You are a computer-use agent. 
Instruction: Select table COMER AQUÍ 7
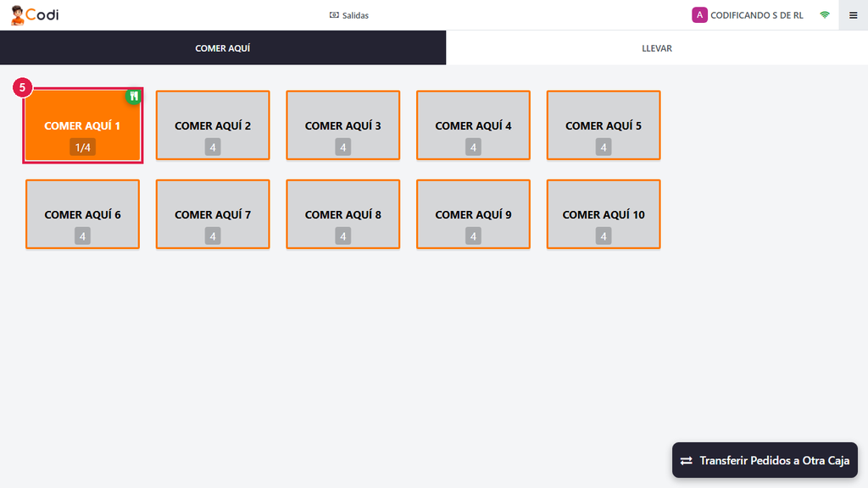coord(213,214)
